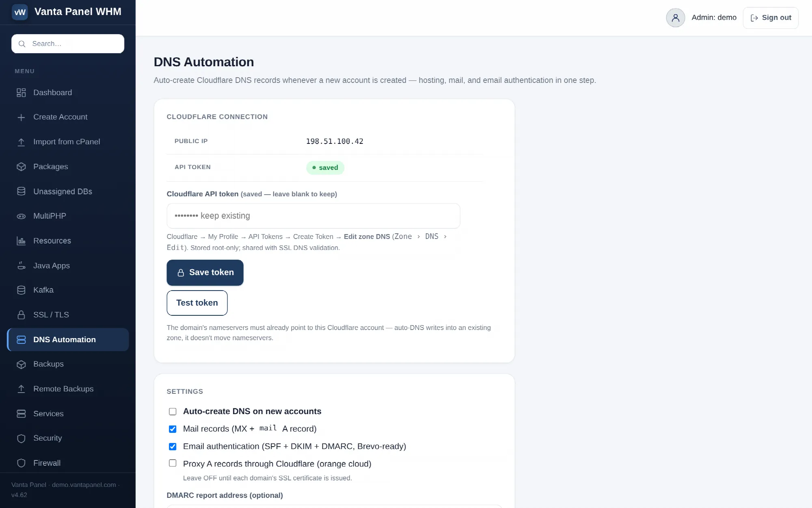Click the DNS Automation page heading
The width and height of the screenshot is (812, 508).
click(204, 62)
